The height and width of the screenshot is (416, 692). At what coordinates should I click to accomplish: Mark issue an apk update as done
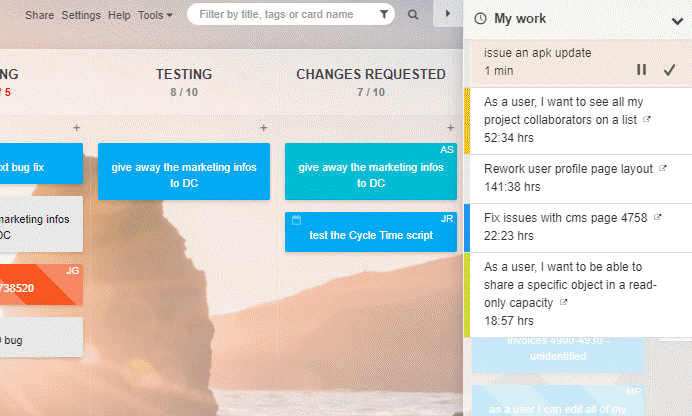click(x=669, y=70)
